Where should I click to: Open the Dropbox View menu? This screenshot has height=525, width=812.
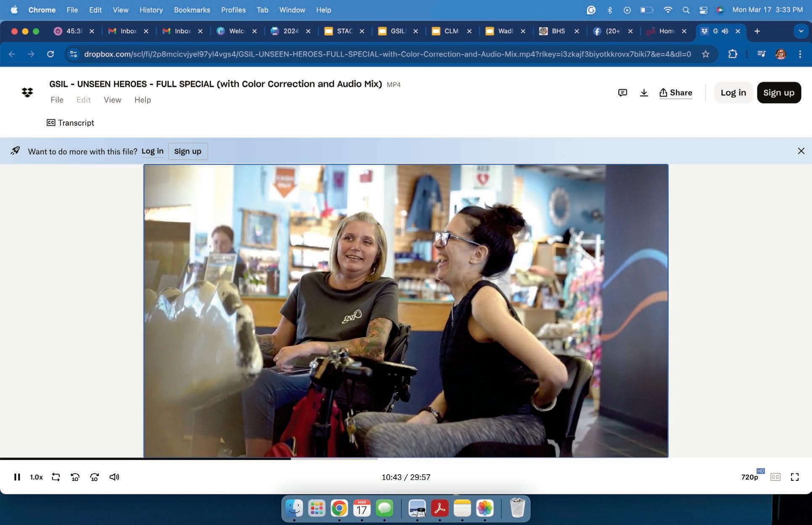(112, 100)
